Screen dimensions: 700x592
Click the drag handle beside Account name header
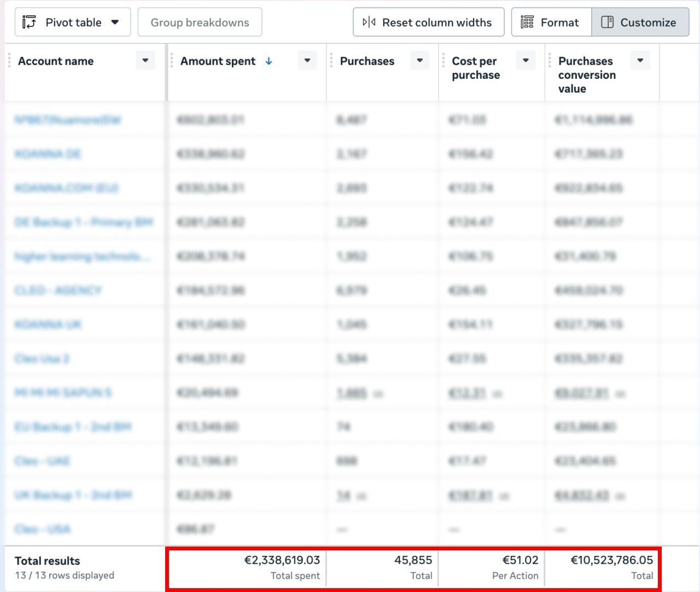point(9,61)
